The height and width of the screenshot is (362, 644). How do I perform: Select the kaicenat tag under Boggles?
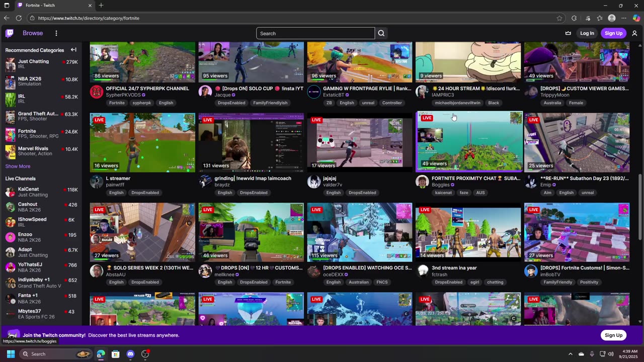tap(443, 193)
